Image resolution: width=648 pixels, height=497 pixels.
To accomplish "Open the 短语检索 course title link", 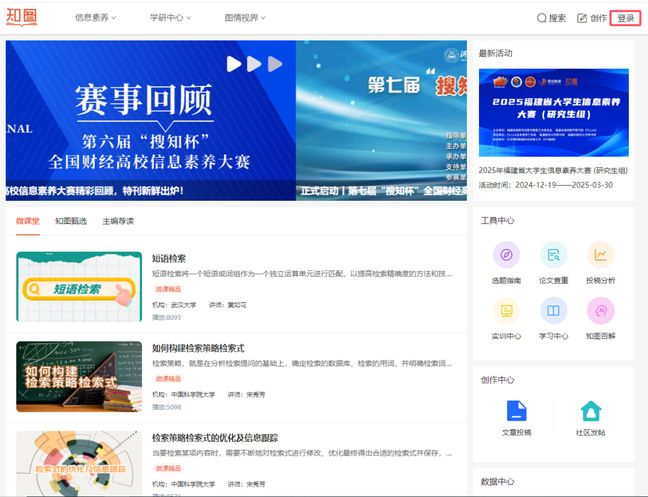I will (x=169, y=258).
